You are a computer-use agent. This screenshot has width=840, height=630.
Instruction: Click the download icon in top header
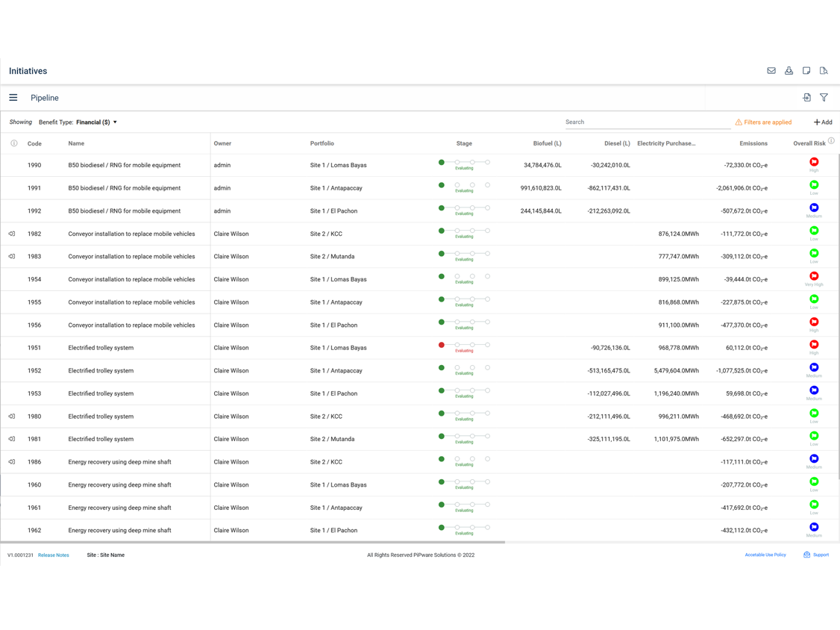[x=789, y=71]
